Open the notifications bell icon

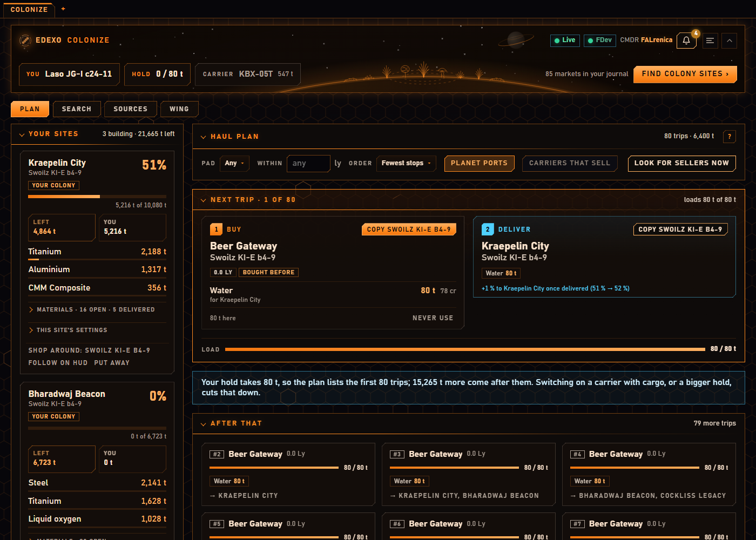[686, 40]
